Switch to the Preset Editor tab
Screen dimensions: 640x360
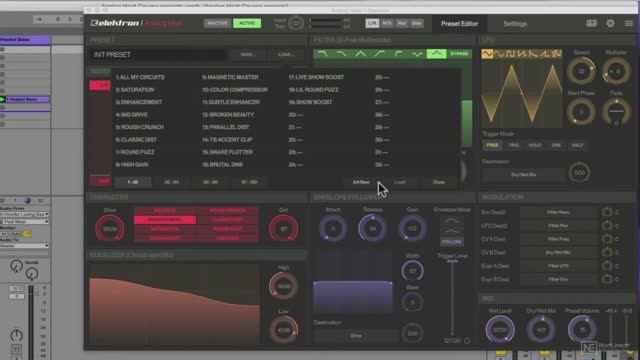pyautogui.click(x=459, y=24)
